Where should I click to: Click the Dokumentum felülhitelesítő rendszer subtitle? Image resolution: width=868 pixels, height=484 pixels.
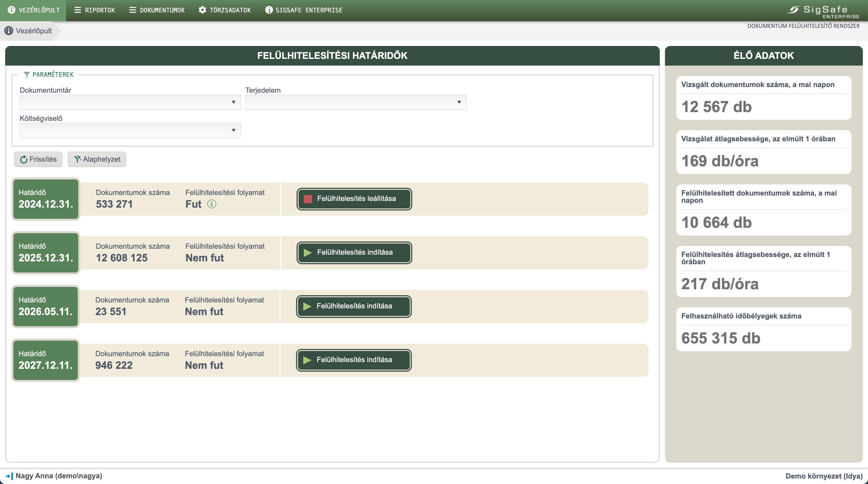tap(803, 26)
